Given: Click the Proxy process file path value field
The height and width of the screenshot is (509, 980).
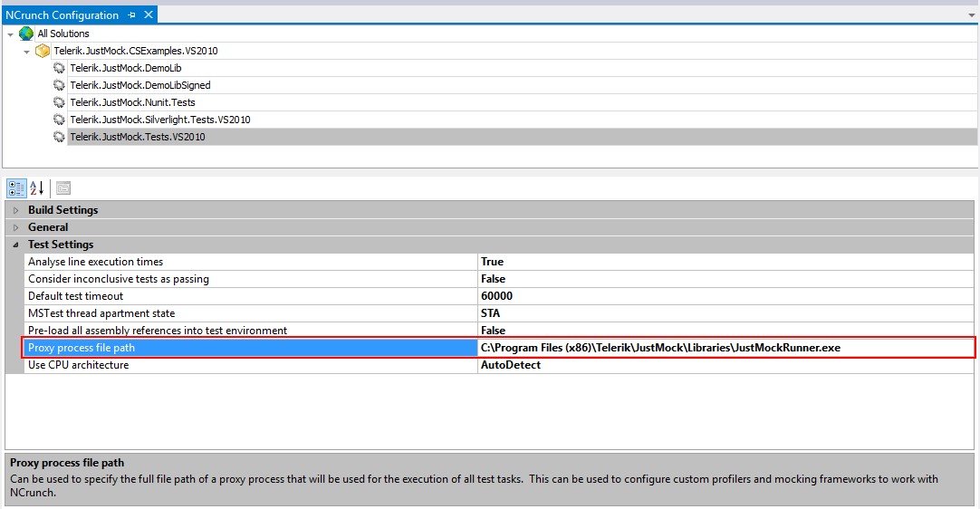Looking at the screenshot, I should [x=725, y=348].
